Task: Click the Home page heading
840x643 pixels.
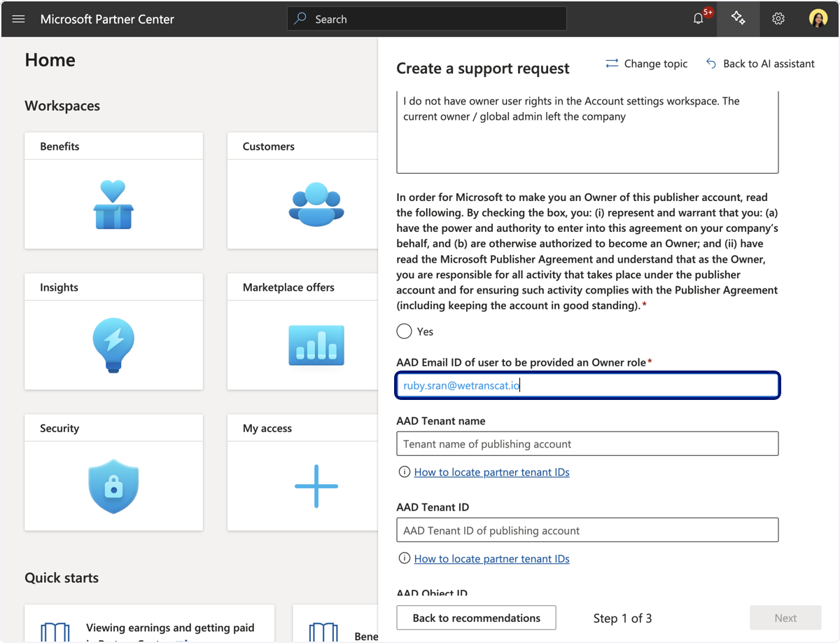Action: point(50,60)
